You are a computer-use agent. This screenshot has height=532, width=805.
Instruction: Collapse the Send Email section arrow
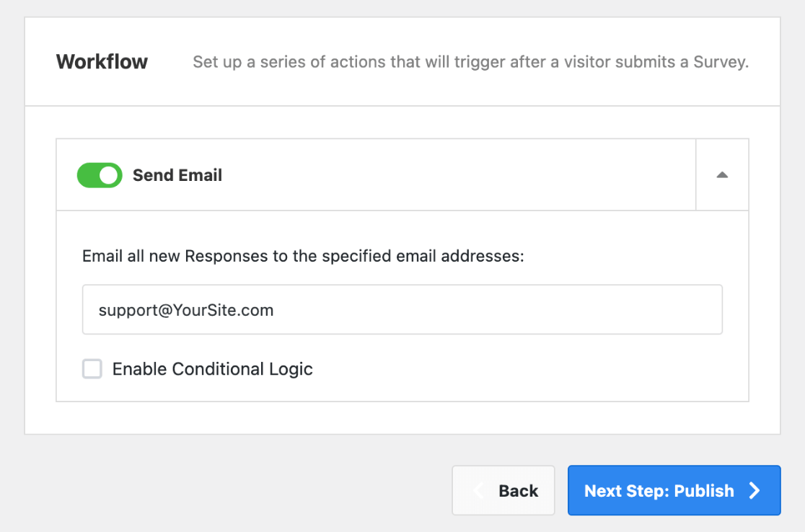[722, 174]
